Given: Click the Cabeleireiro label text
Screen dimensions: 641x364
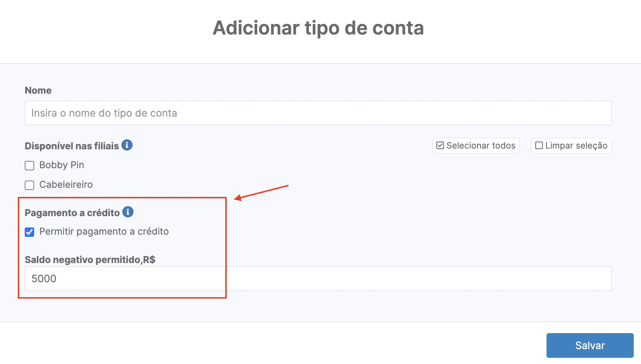Looking at the screenshot, I should [66, 185].
